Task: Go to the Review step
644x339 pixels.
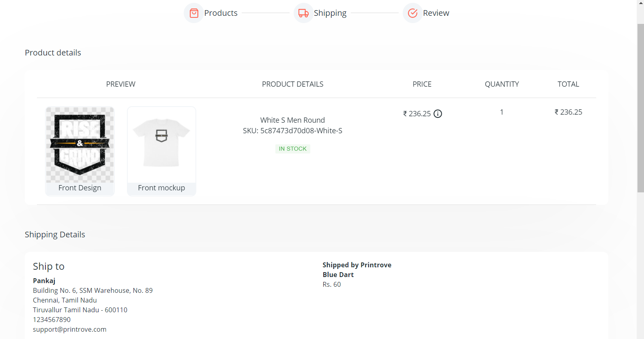Action: pos(436,13)
